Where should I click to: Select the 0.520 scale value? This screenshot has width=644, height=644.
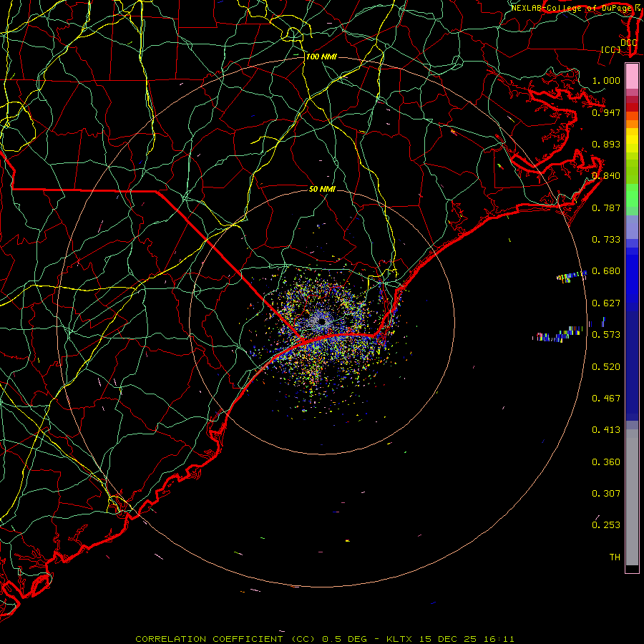(606, 367)
